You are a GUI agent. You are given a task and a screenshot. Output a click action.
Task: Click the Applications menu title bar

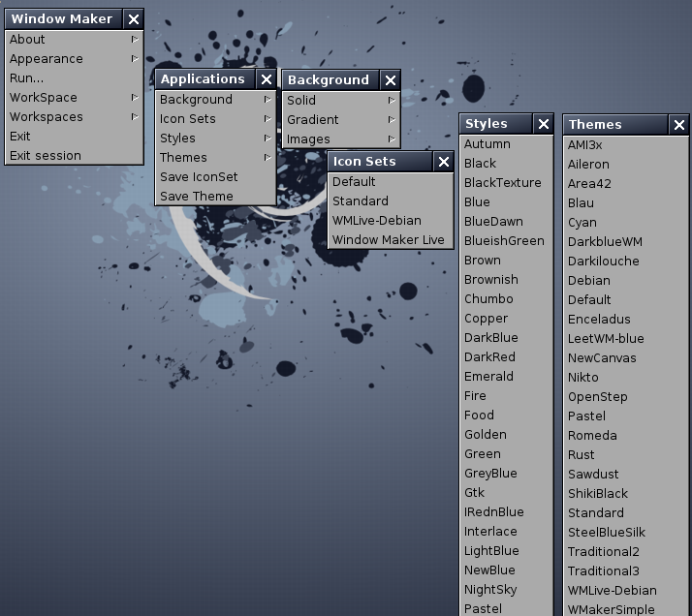coord(204,79)
